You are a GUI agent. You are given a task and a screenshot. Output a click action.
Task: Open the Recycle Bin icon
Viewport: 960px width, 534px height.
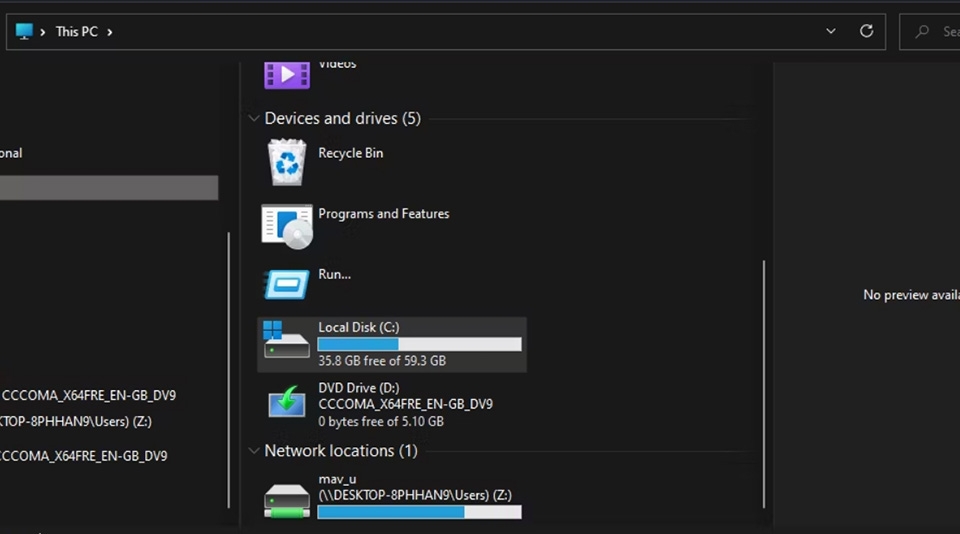287,162
